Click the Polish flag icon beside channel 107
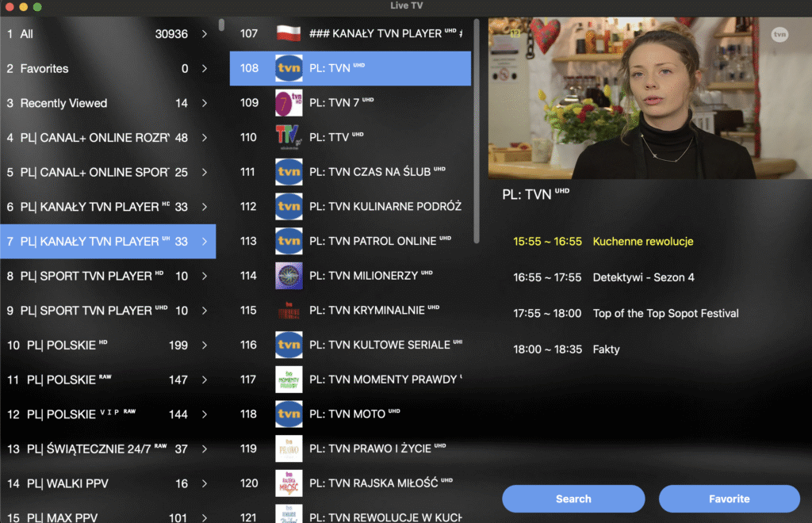The width and height of the screenshot is (812, 523). pos(288,33)
